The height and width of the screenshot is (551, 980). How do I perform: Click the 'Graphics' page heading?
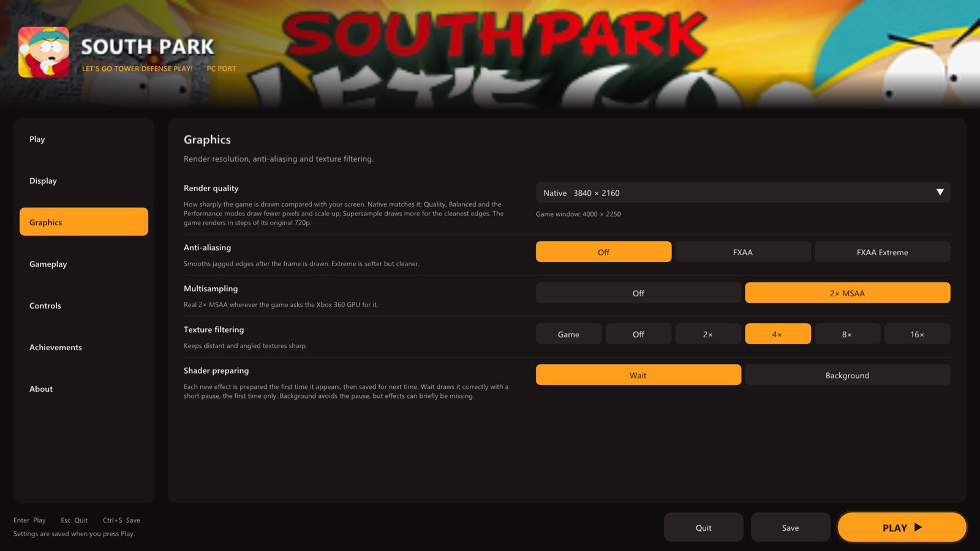(207, 140)
